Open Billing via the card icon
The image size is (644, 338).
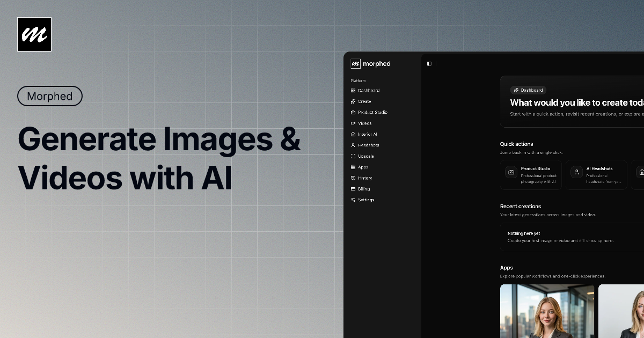click(354, 188)
